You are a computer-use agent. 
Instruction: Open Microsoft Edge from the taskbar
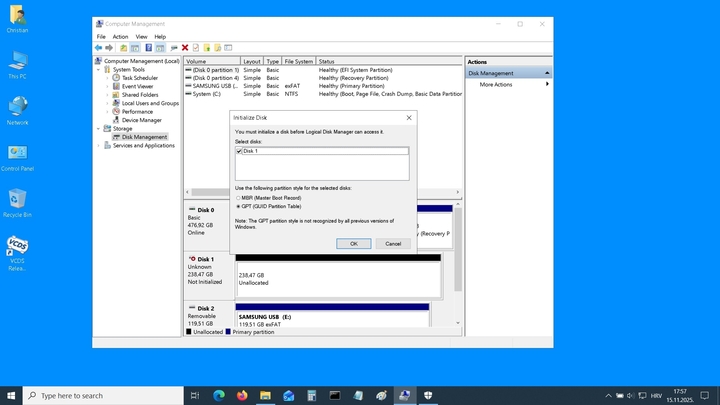219,395
